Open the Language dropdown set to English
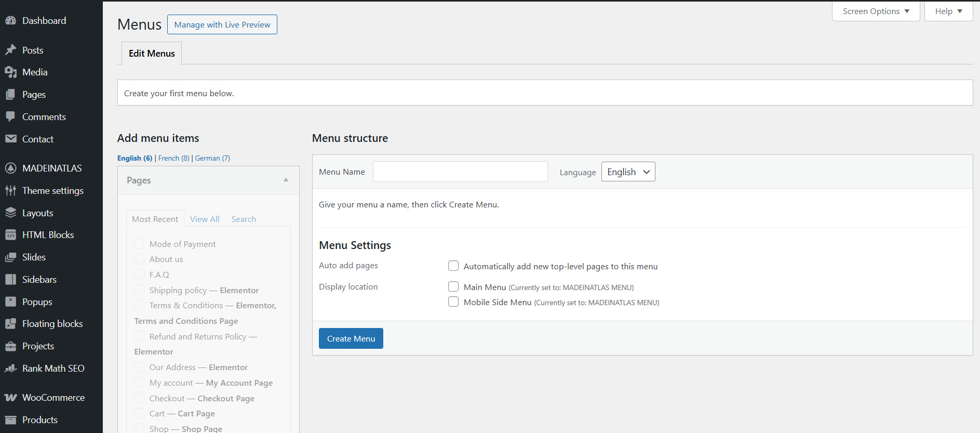980x433 pixels. coord(628,172)
